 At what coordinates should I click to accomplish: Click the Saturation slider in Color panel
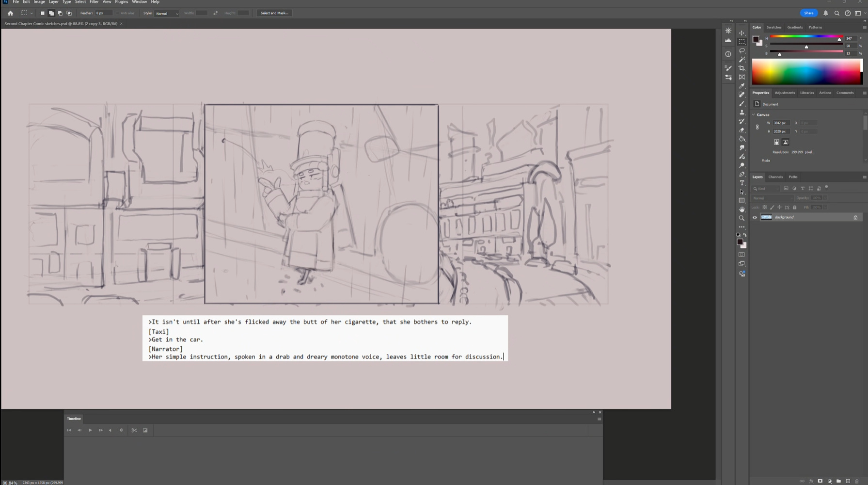coord(806,45)
